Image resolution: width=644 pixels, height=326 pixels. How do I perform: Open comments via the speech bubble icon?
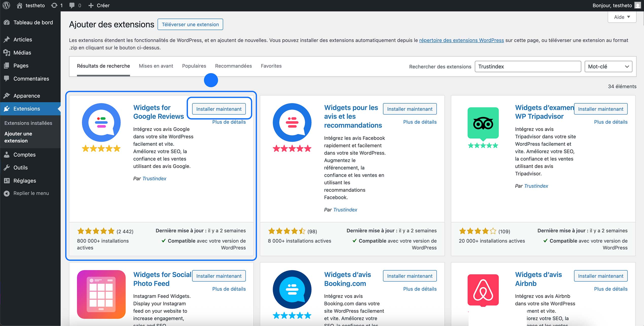72,5
